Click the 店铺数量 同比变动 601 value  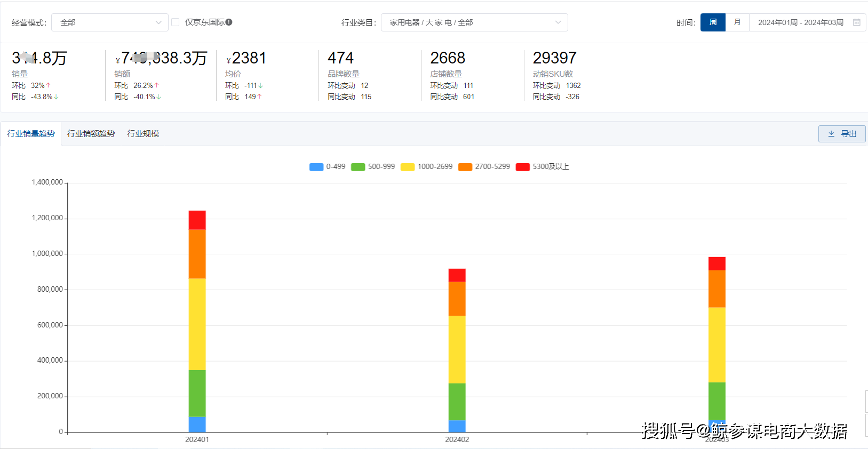click(x=468, y=97)
